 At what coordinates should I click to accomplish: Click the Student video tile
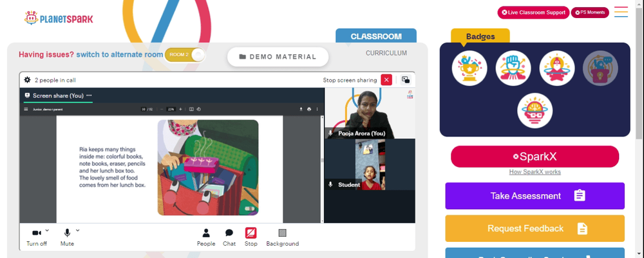[370, 164]
